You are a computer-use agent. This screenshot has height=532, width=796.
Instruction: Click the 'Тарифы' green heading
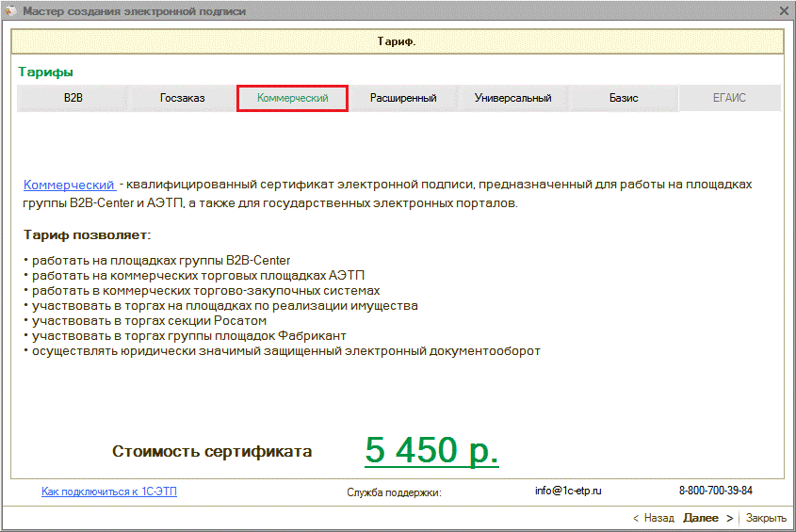46,73
